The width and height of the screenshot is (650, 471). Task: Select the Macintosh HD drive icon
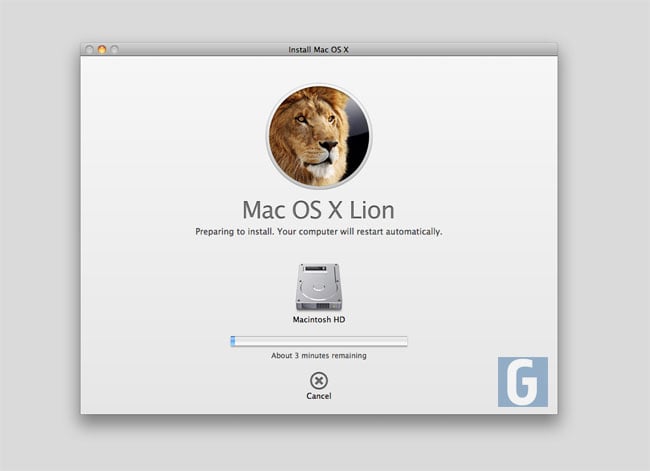[319, 286]
